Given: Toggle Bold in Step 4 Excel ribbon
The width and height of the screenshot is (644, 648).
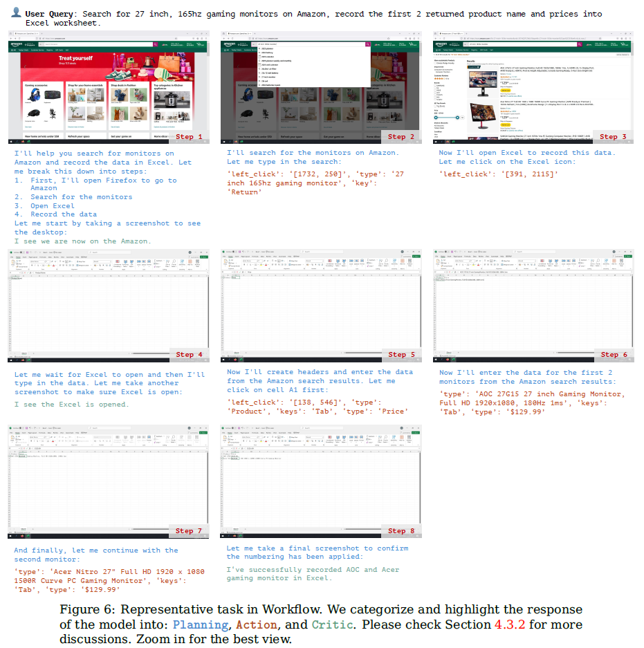Looking at the screenshot, I should pos(32,266).
